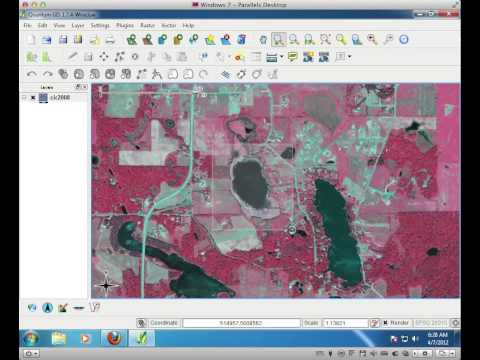Open the New Print Composer icon
Viewport: 480px width, 360px height.
point(94,40)
